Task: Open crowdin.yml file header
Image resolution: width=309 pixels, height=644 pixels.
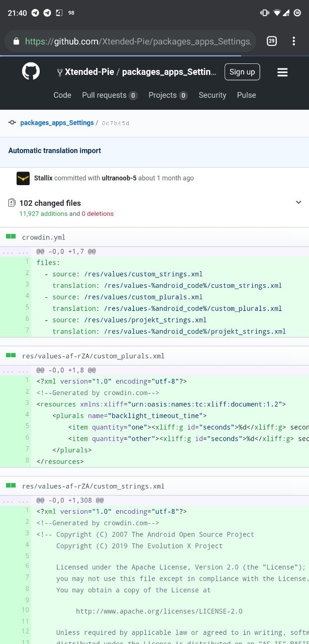Action: tap(44, 237)
